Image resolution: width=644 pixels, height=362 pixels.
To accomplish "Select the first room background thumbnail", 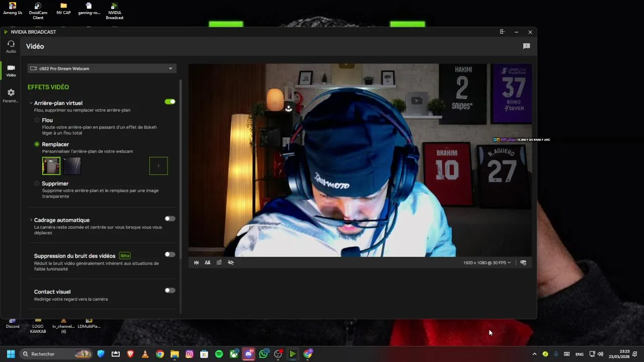I will pos(51,166).
